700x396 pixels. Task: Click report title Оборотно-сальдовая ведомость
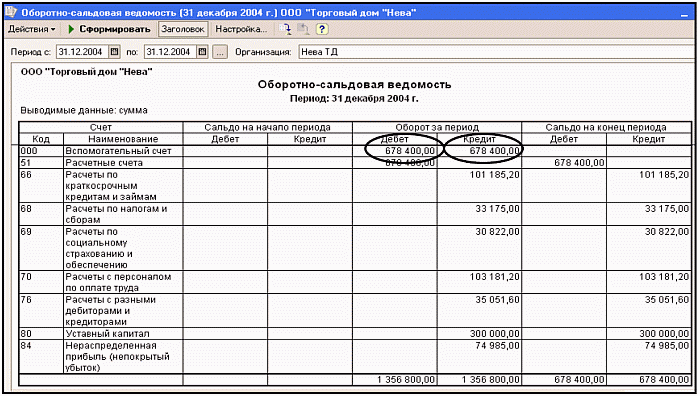pos(354,85)
